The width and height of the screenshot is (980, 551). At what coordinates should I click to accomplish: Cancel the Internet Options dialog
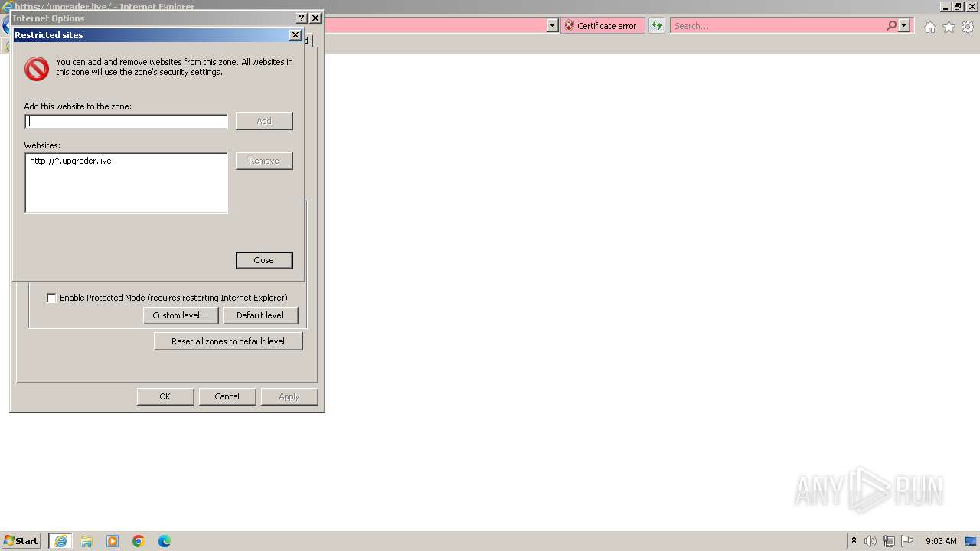(x=227, y=396)
